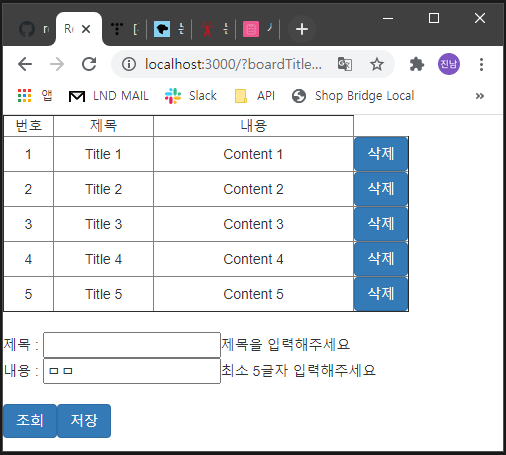Image resolution: width=506 pixels, height=455 pixels.
Task: Select the 'Title 1' cell
Action: pyautogui.click(x=103, y=154)
